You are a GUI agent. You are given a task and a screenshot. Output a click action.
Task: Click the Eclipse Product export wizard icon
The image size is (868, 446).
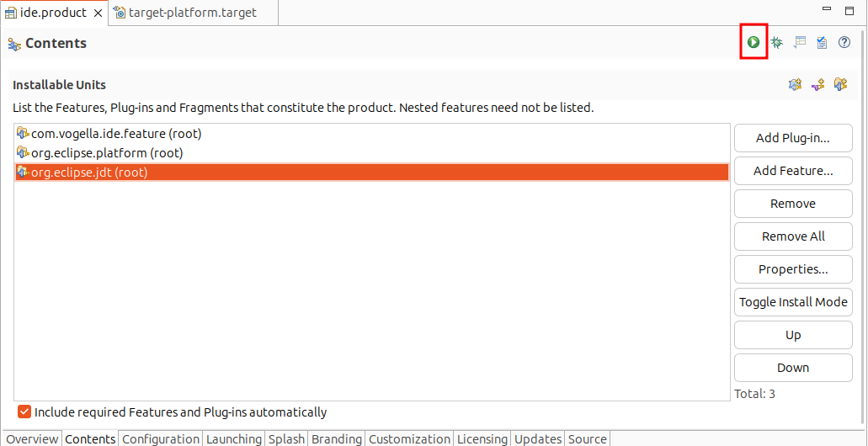(822, 42)
